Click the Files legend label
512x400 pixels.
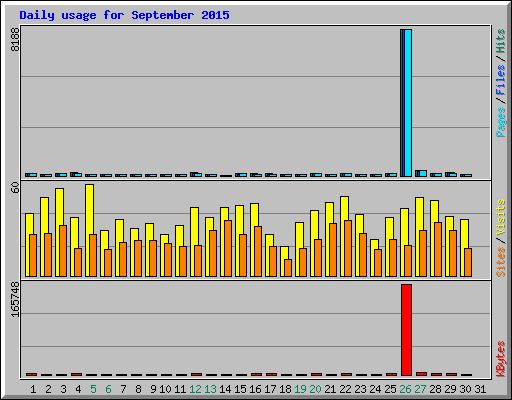(501, 79)
